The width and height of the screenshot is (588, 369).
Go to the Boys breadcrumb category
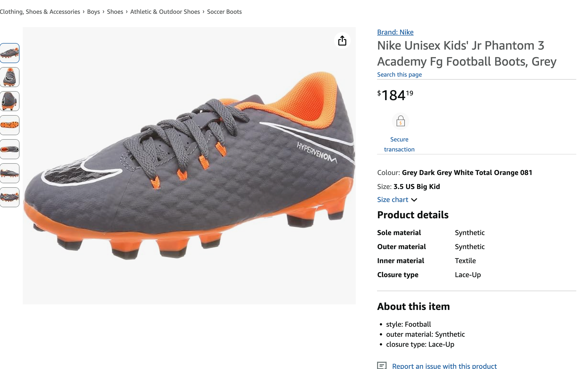pyautogui.click(x=93, y=12)
